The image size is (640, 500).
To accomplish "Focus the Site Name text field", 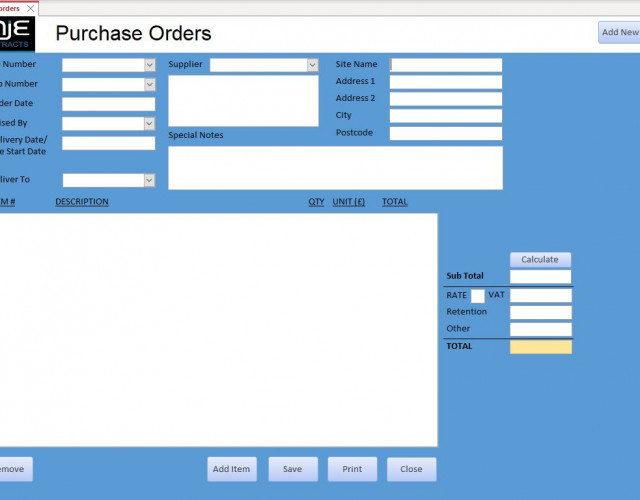I will click(445, 65).
